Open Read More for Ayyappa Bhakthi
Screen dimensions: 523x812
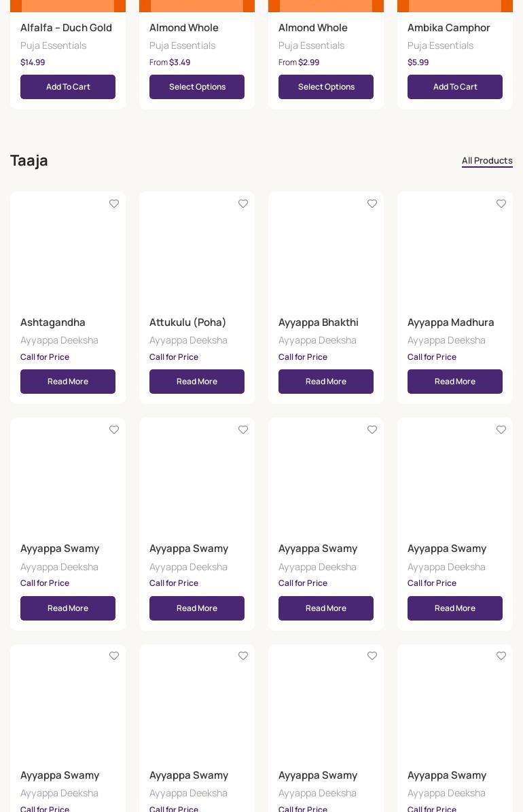[x=326, y=382]
